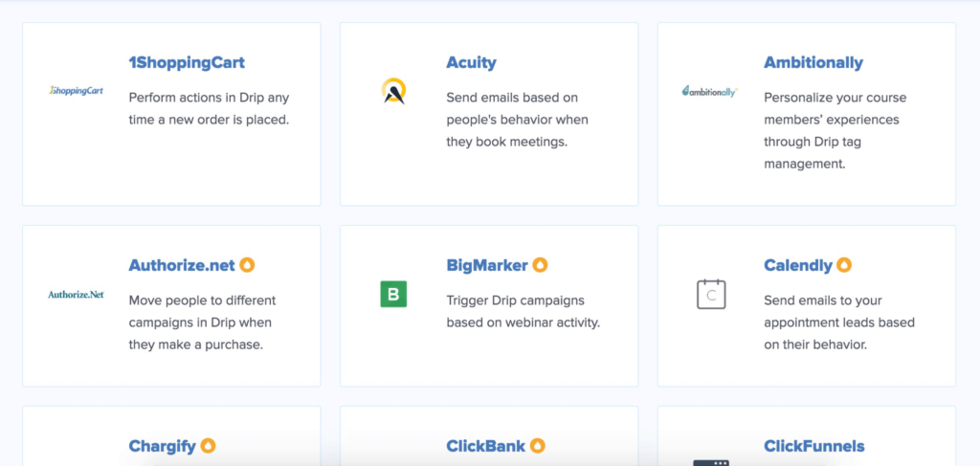The width and height of the screenshot is (980, 466).
Task: Click text 'based on webinar activity.'
Action: pos(523,322)
